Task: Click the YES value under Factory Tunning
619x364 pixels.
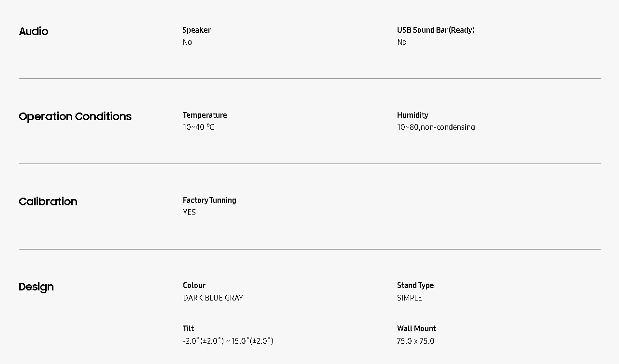Action: [x=189, y=213]
